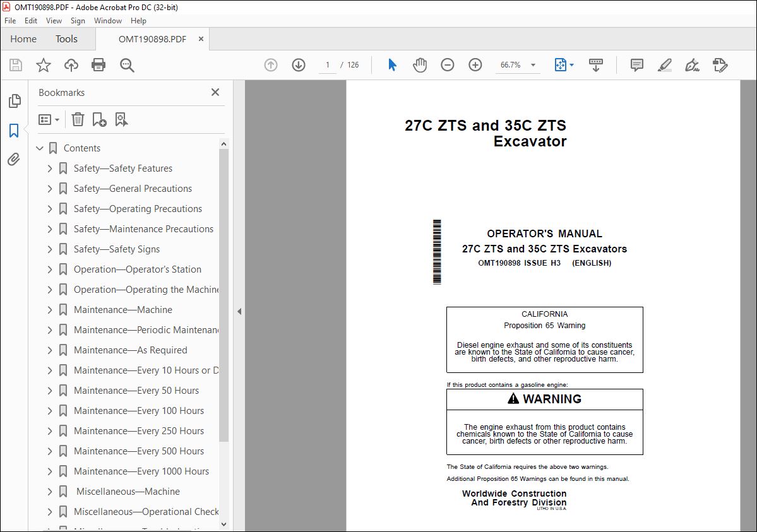Viewport: 757px width, 532px height.
Task: Open Maintenance—Every 250 Hours bookmark
Action: 138,431
